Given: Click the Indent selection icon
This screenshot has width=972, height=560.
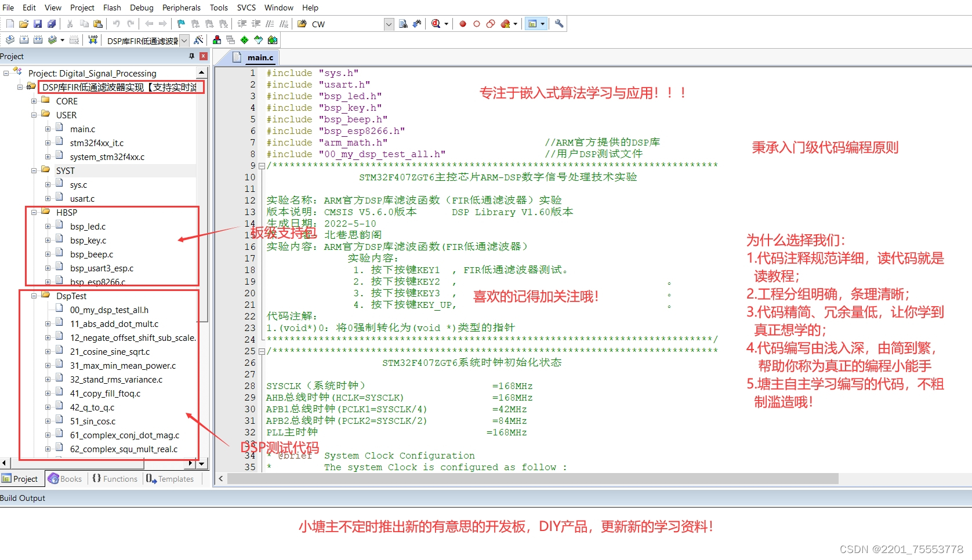Looking at the screenshot, I should point(242,24).
